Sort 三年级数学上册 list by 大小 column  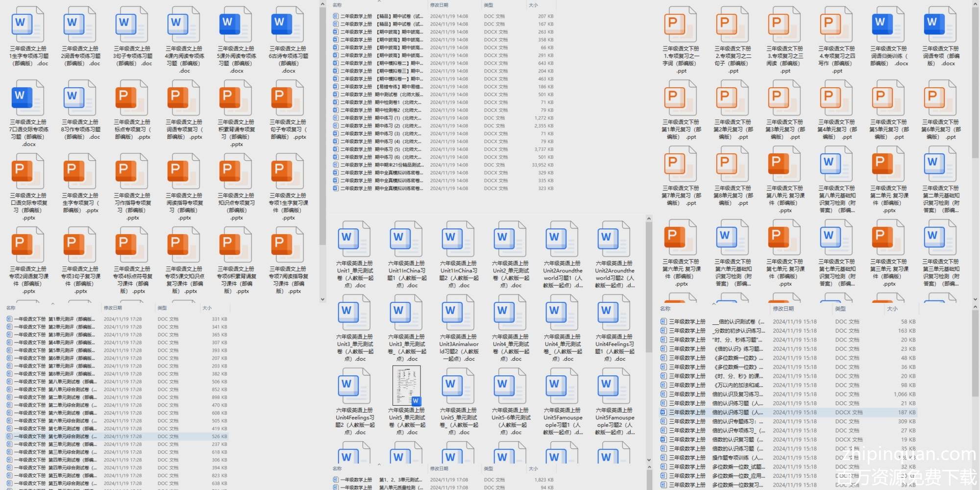point(892,309)
